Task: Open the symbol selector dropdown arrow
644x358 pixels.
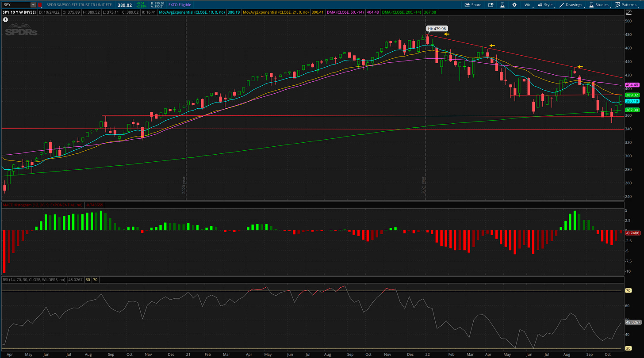Action: click(34, 4)
